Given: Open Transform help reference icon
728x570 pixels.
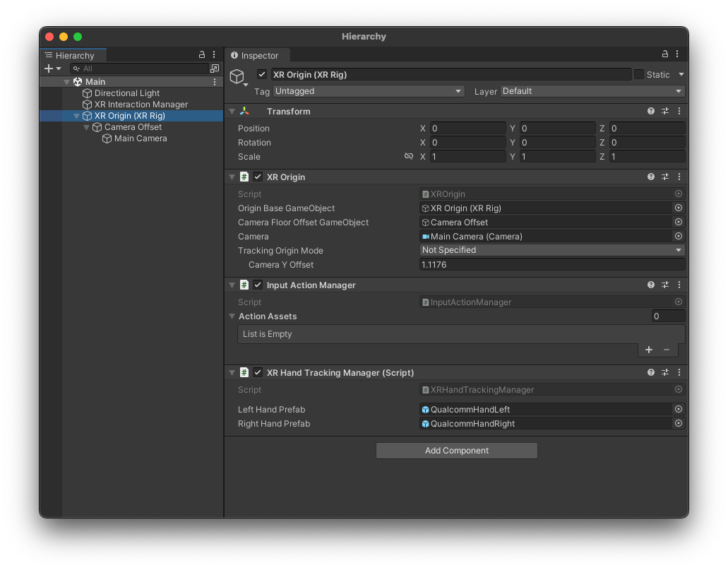Looking at the screenshot, I should pos(651,111).
